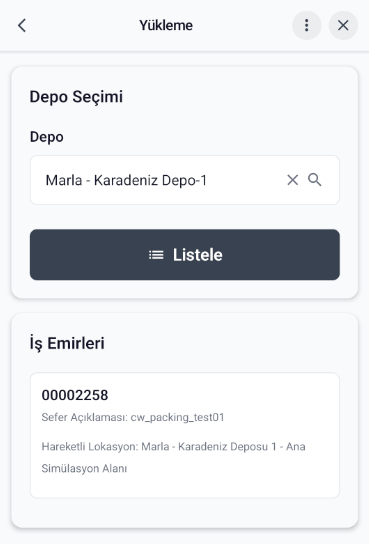Clear the Depo field with its X icon
The height and width of the screenshot is (544, 369).
click(x=293, y=180)
